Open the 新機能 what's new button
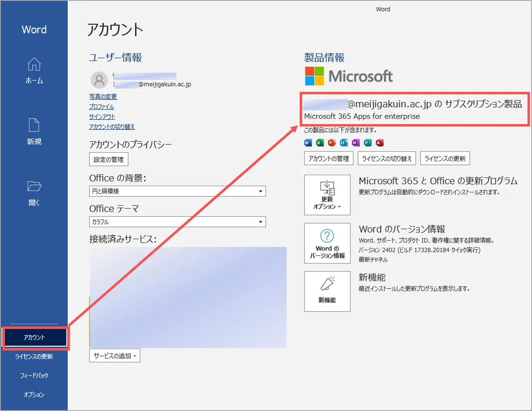 click(327, 291)
